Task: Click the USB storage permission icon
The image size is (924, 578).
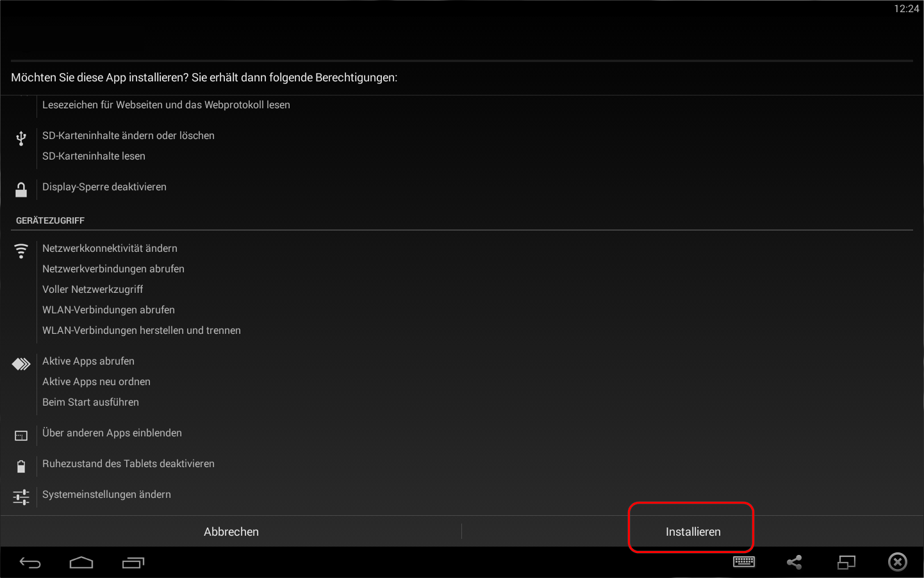Action: [21, 138]
